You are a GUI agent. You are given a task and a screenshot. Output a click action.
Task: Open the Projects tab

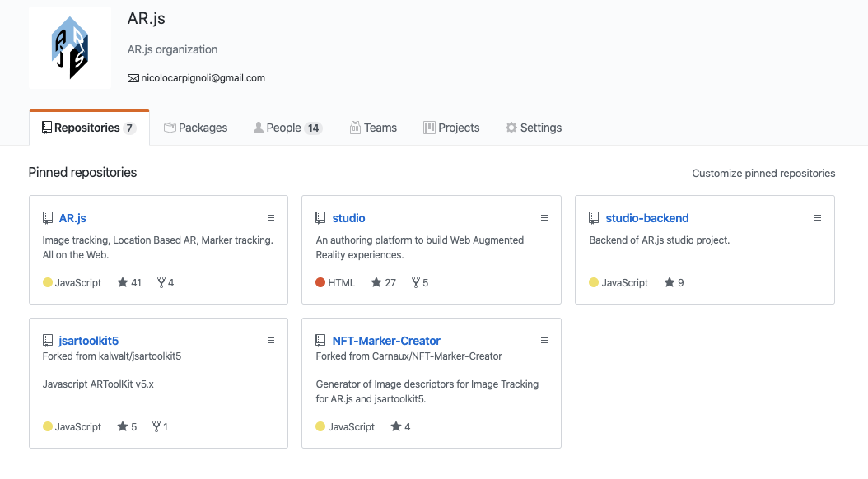click(x=451, y=128)
